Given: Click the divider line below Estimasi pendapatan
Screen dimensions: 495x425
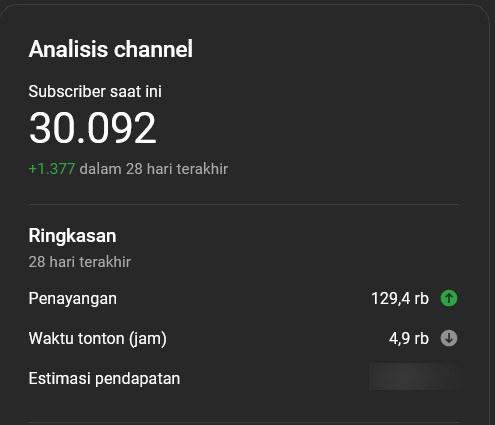Looking at the screenshot, I should 244,423.
